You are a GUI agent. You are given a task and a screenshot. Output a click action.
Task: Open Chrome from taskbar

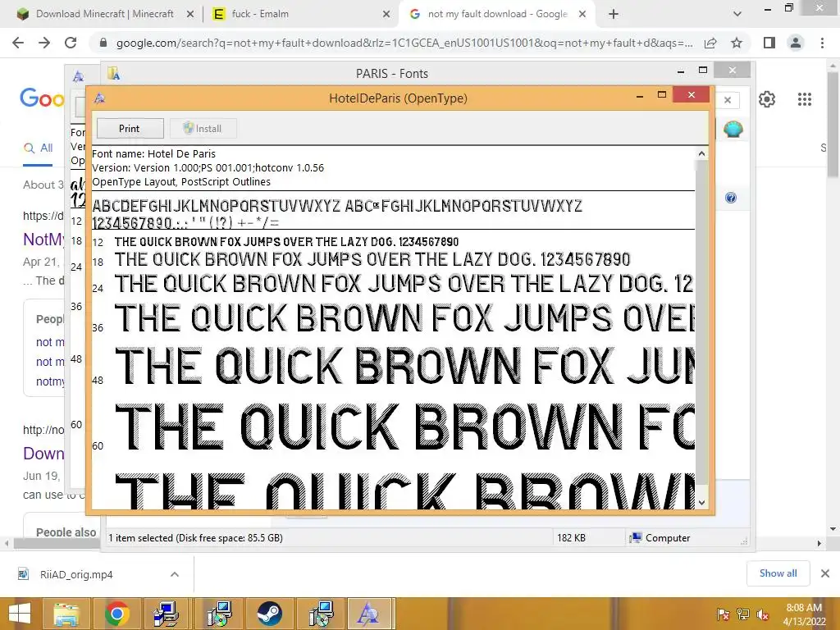(x=116, y=614)
